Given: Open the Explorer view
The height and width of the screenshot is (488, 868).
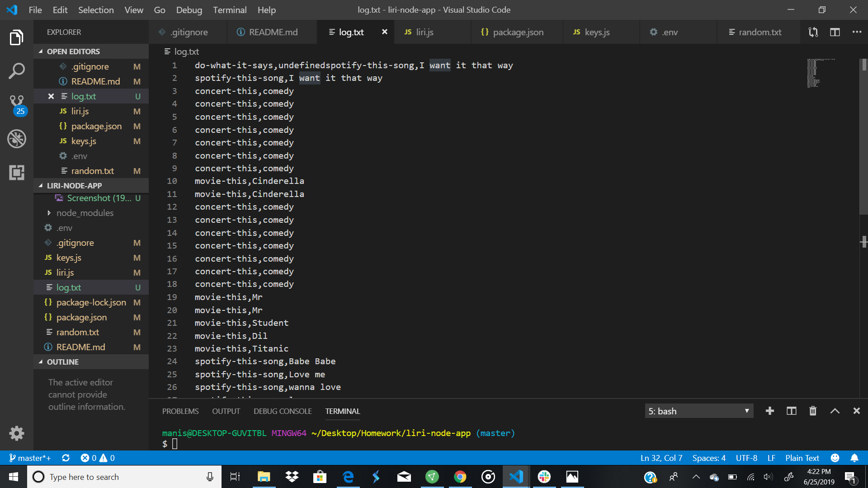Looking at the screenshot, I should 17,38.
